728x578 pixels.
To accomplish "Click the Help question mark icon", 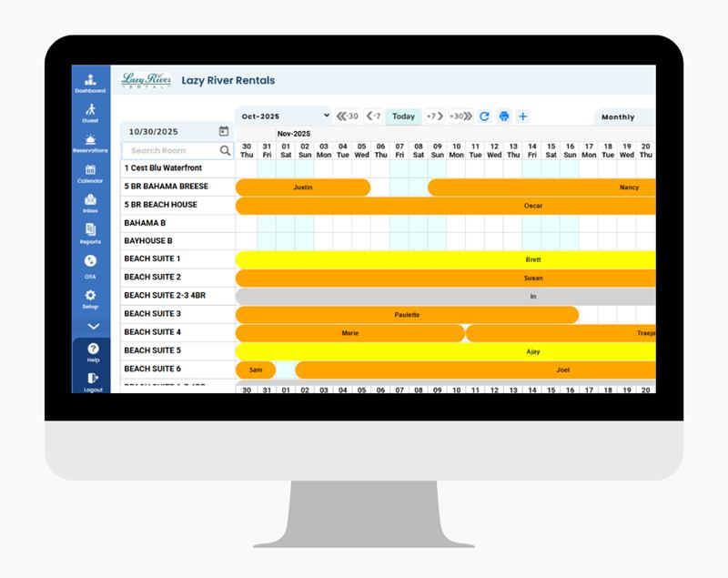I will click(x=93, y=350).
